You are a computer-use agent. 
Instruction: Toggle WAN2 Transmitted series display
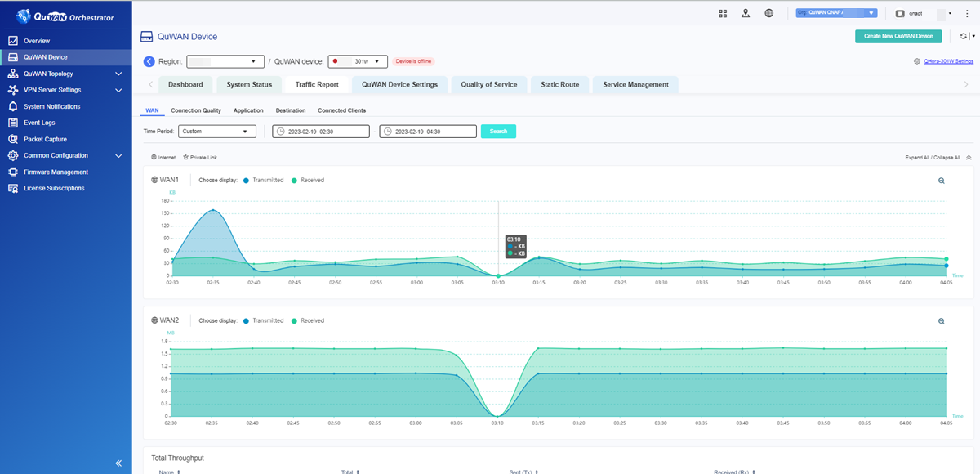coord(264,320)
